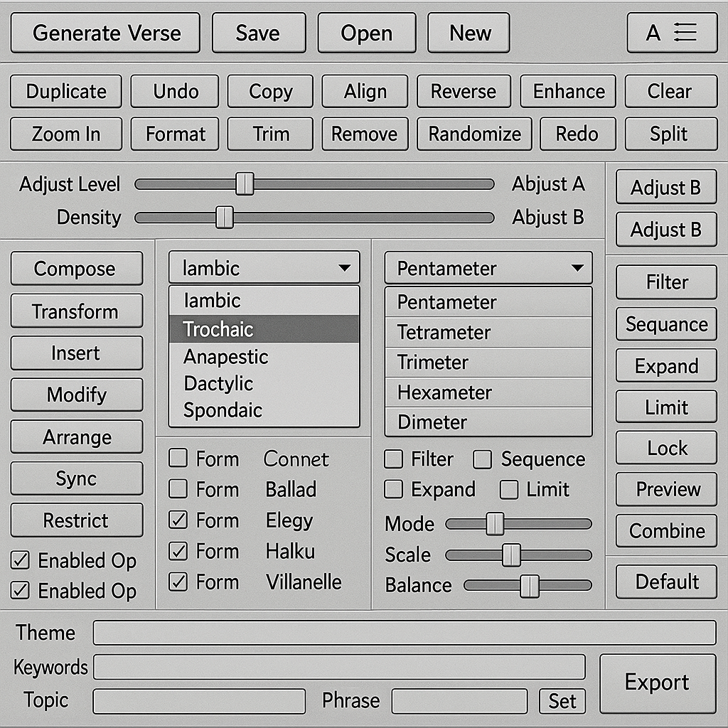Expand the Pentameter dropdown arrow
Screen dimensions: 728x728
577,269
